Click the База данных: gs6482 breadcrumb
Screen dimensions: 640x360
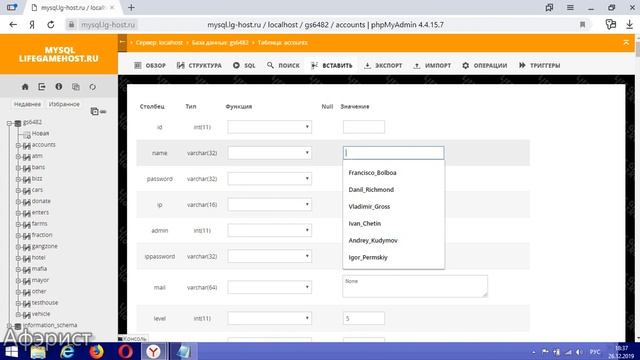tap(220, 42)
